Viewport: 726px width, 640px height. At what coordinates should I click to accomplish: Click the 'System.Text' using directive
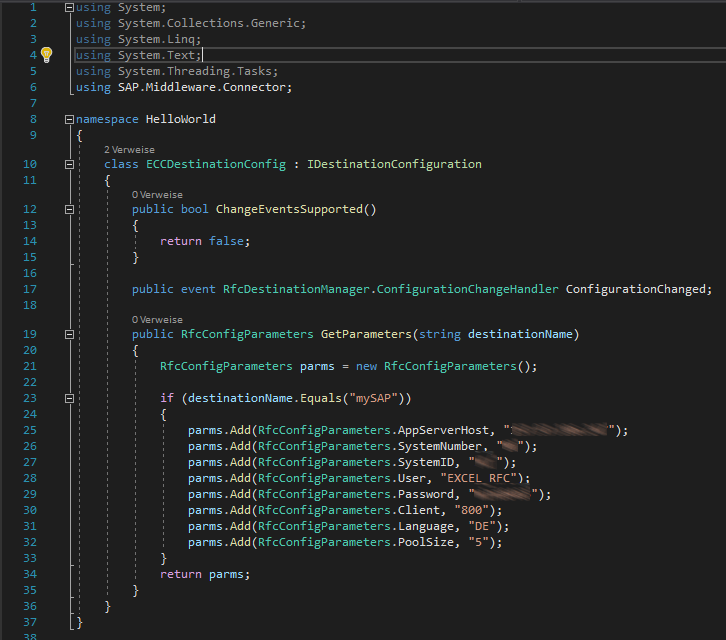click(x=156, y=55)
